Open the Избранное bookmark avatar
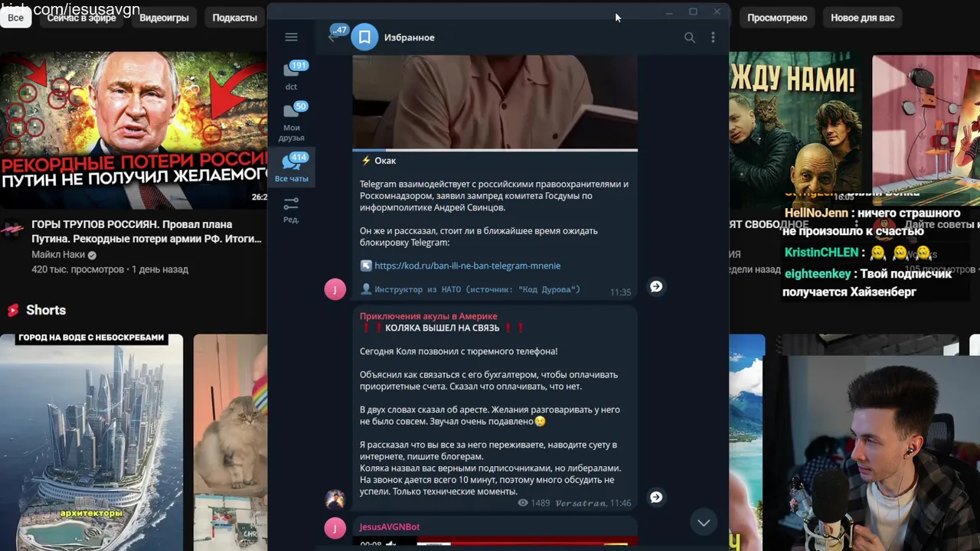The height and width of the screenshot is (551, 980). click(365, 37)
